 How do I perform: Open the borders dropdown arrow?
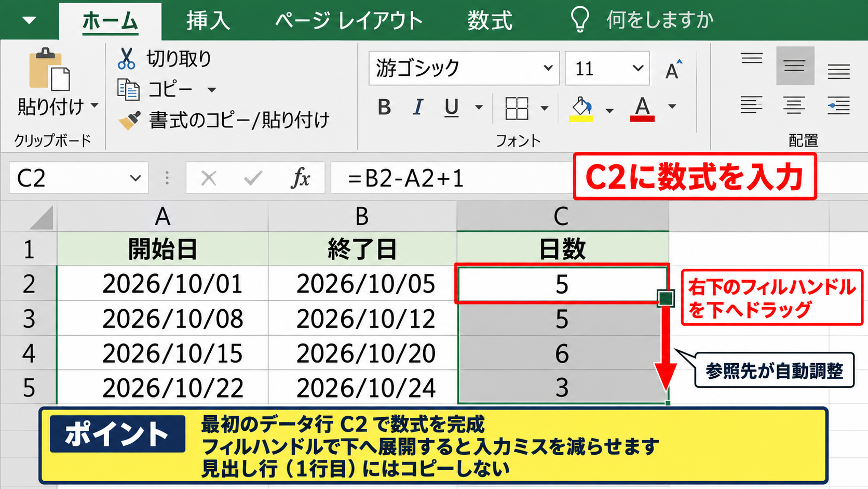tap(544, 108)
